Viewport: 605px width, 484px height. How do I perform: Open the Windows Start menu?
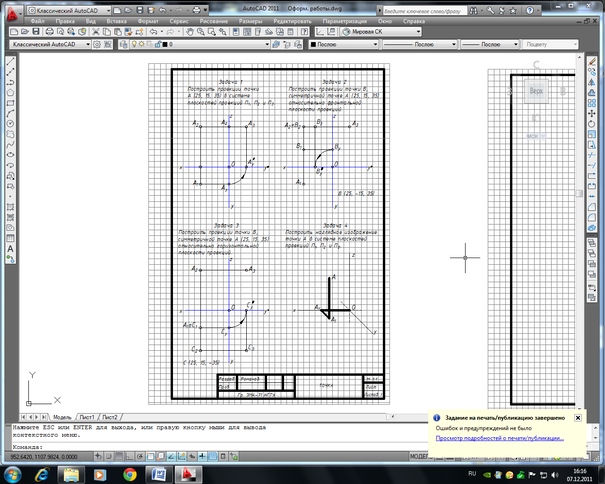pos(12,475)
